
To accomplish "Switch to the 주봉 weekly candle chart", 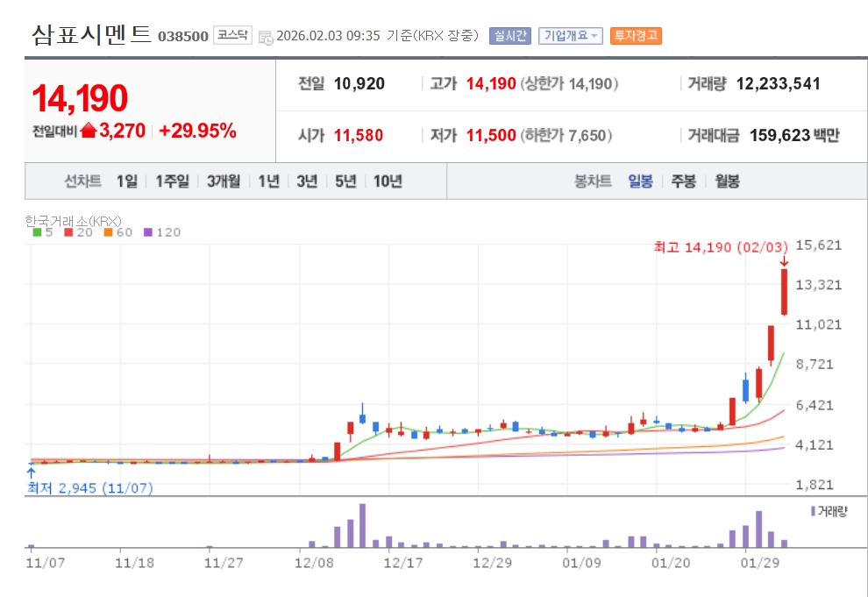I will [684, 181].
